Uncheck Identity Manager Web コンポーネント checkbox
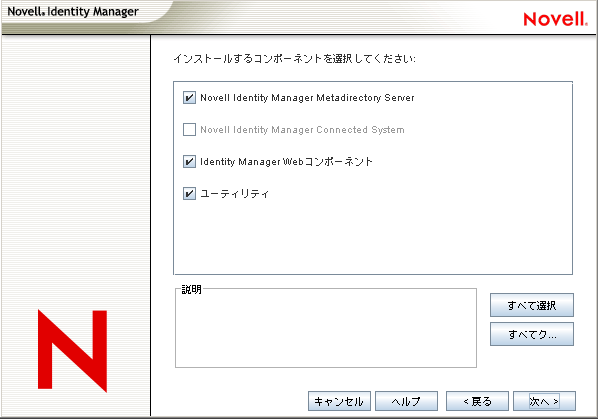The image size is (598, 419). tap(189, 162)
